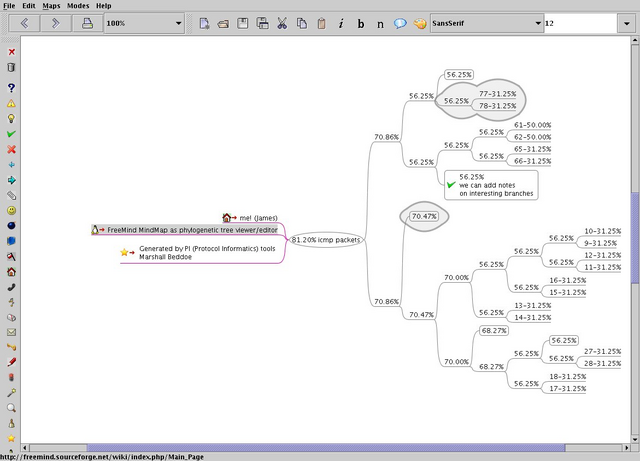Add the envelope mail icon
Viewport: 640px width, 461px height.
coord(11,332)
